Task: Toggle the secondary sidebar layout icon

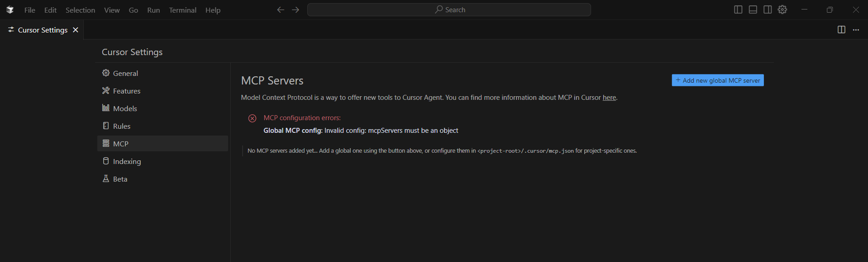Action: (x=768, y=9)
